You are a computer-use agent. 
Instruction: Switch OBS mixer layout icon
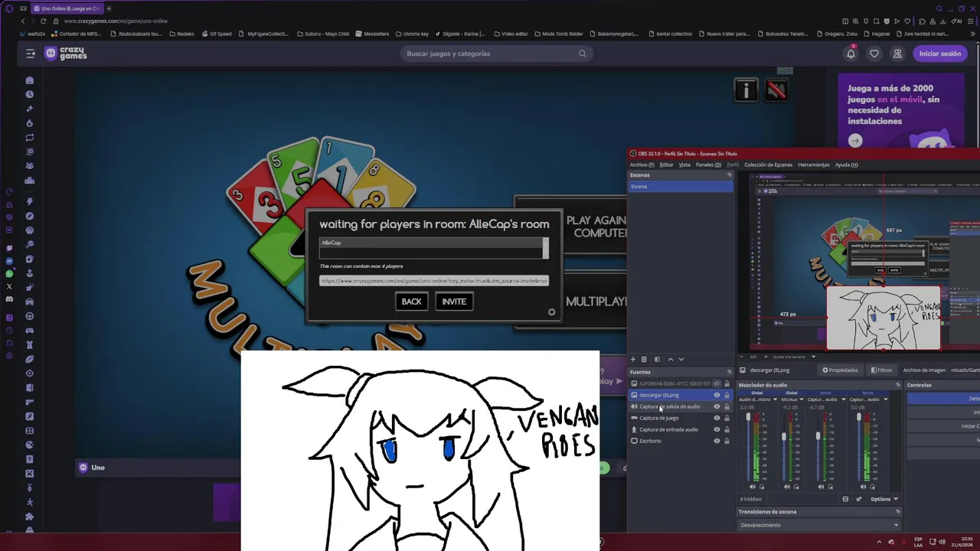tap(845, 499)
